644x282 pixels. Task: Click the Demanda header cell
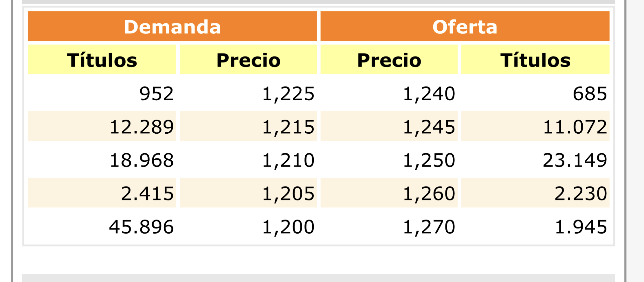pyautogui.click(x=172, y=26)
